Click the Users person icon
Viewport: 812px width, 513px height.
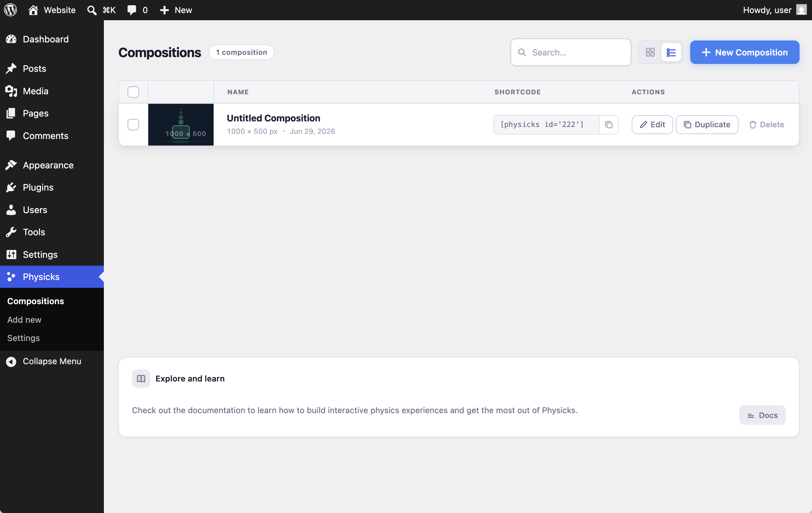(11, 210)
